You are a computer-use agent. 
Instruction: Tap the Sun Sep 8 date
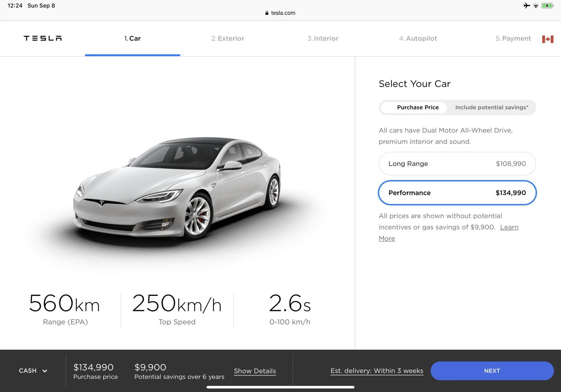click(x=41, y=6)
